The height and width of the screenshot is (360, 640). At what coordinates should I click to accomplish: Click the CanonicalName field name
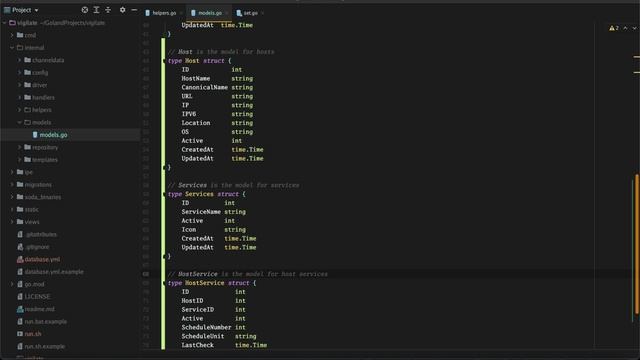click(204, 87)
